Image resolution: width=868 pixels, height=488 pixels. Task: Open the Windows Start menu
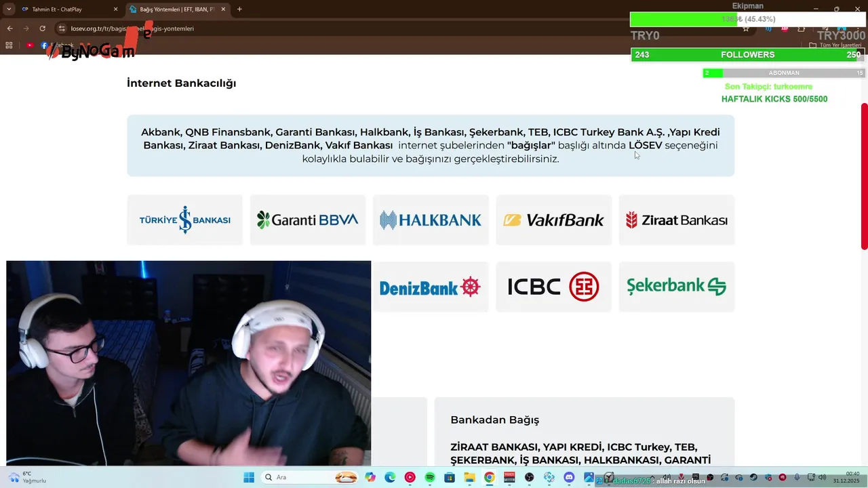click(249, 478)
